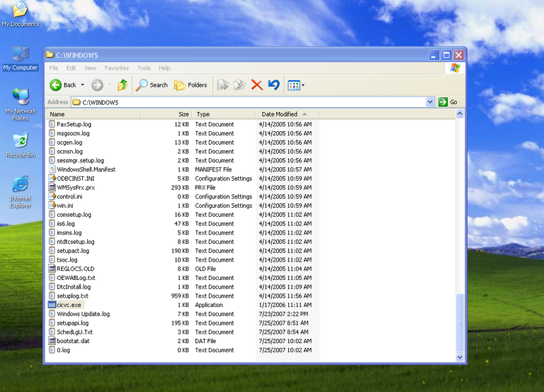
Task: Select the file named setupapi.log
Action: pyautogui.click(x=73, y=323)
